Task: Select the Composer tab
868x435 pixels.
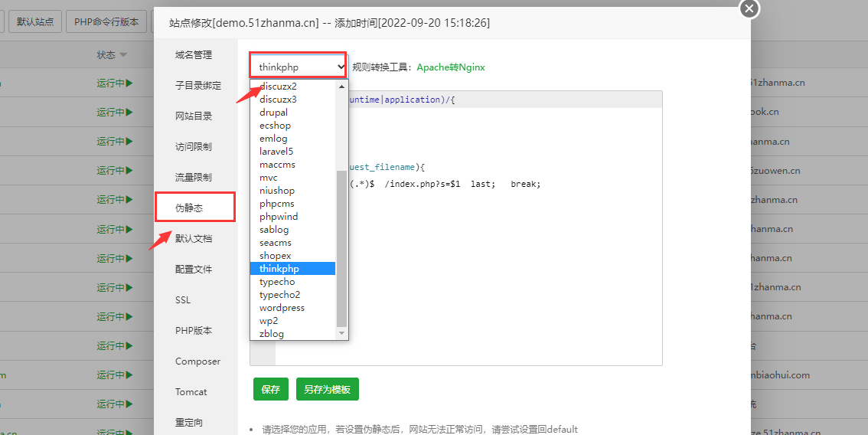Action: [x=197, y=361]
